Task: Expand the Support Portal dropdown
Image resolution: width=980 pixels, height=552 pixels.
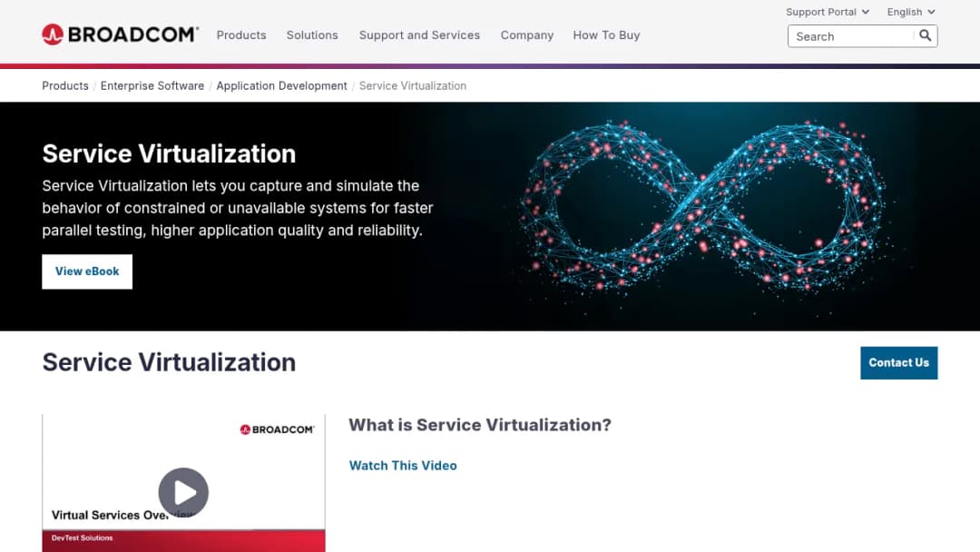Action: (828, 12)
